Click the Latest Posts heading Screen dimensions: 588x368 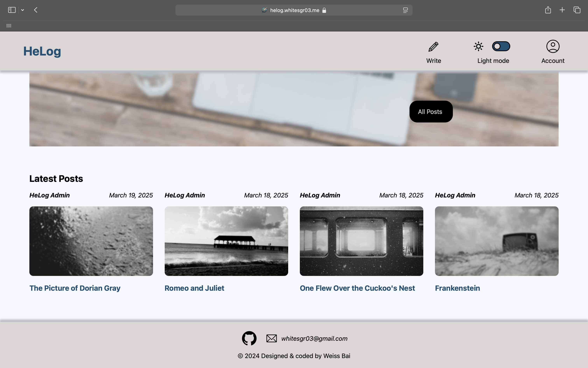56,179
